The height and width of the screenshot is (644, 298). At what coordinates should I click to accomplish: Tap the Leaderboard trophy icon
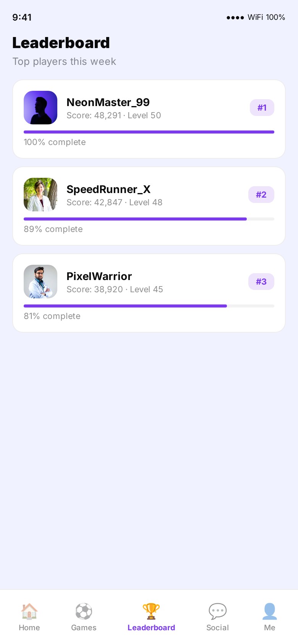point(151,611)
